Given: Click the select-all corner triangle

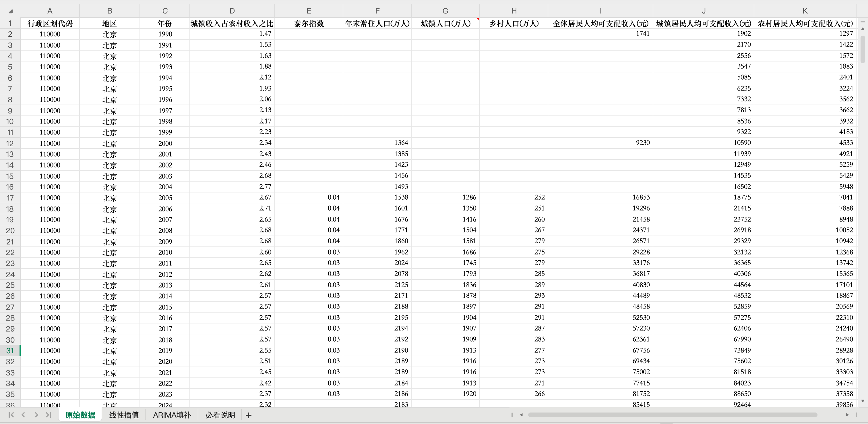Looking at the screenshot, I should pyautogui.click(x=11, y=11).
